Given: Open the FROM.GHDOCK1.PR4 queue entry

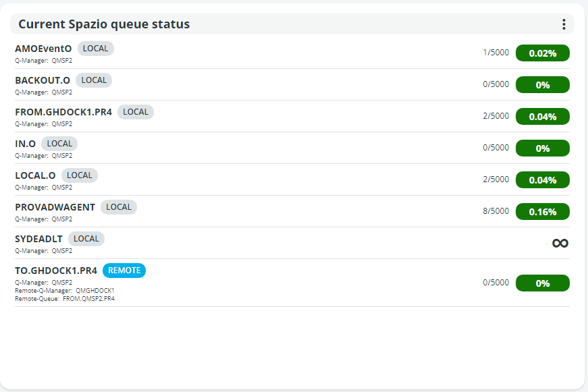Looking at the screenshot, I should point(63,112).
